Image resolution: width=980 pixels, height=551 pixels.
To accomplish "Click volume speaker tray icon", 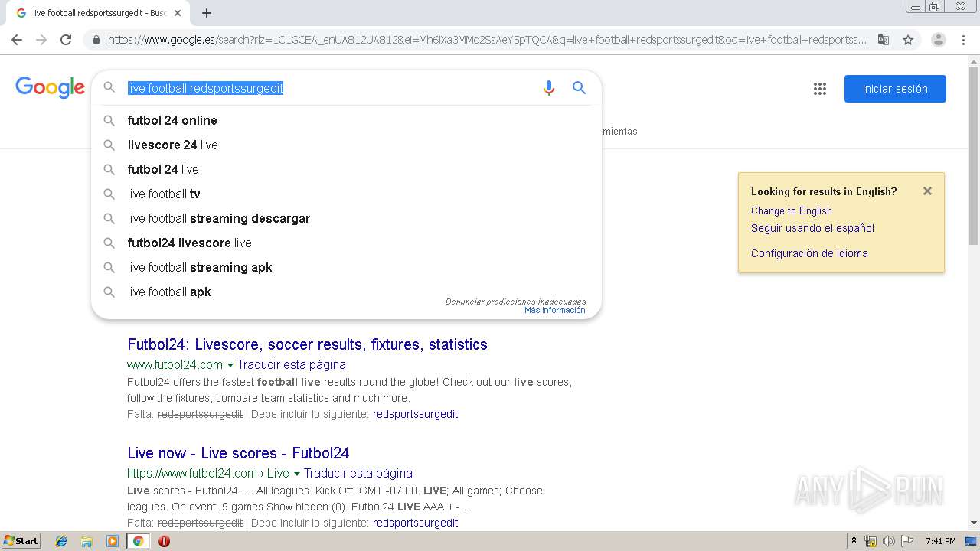I will 889,541.
